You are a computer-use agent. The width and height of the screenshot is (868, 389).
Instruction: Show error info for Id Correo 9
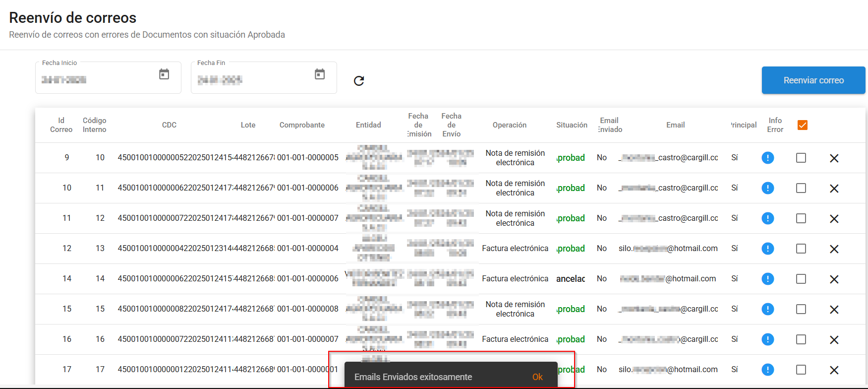[767, 158]
